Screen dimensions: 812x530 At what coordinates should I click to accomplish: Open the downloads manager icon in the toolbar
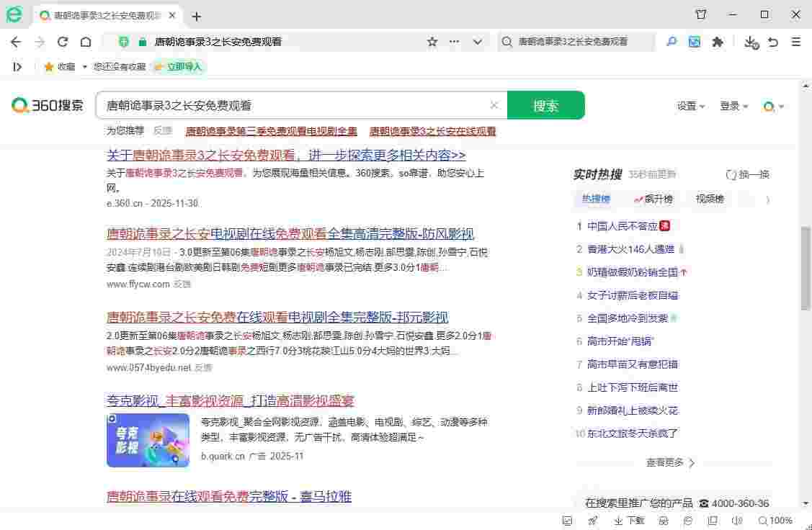click(751, 42)
